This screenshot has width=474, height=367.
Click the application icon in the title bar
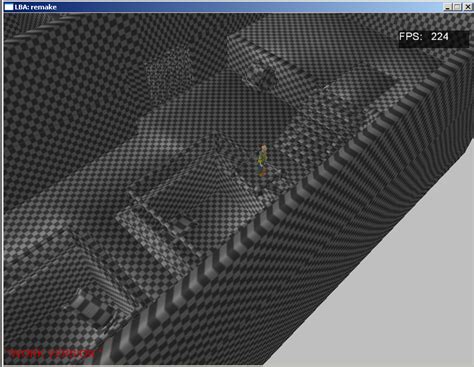(x=9, y=7)
